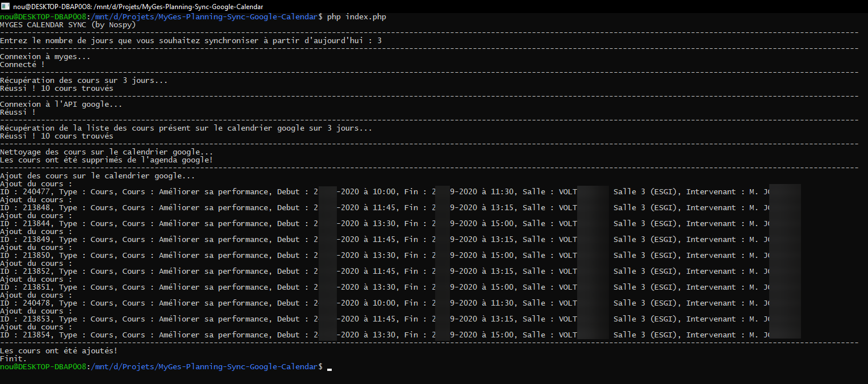868x384 pixels.
Task: Click the blinking cursor at the last prompt
Action: (x=329, y=369)
